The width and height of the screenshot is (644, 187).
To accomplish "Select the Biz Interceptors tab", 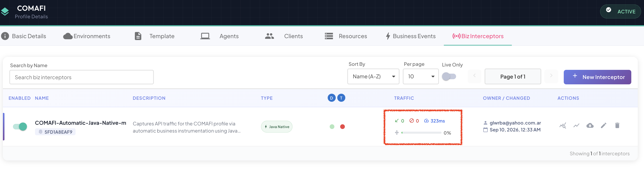I will 478,36.
